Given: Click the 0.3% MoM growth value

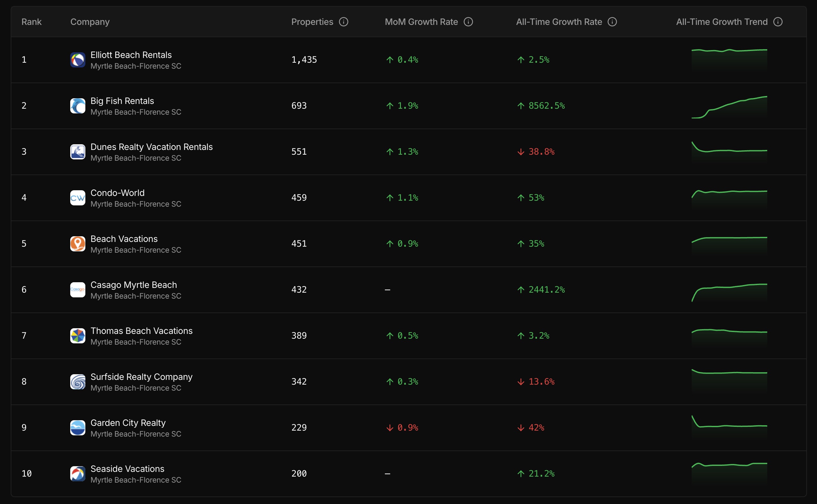Looking at the screenshot, I should coord(402,382).
